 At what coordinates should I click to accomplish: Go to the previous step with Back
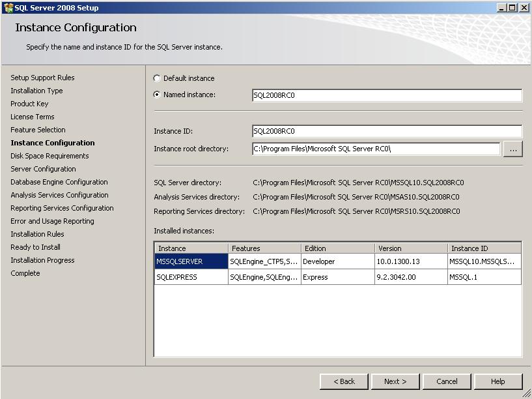point(344,381)
